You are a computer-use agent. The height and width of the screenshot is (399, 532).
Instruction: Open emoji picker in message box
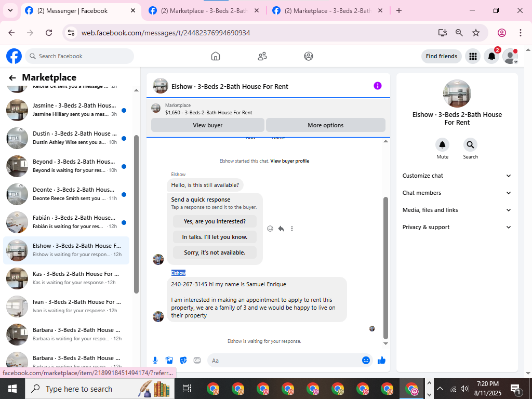(x=366, y=361)
